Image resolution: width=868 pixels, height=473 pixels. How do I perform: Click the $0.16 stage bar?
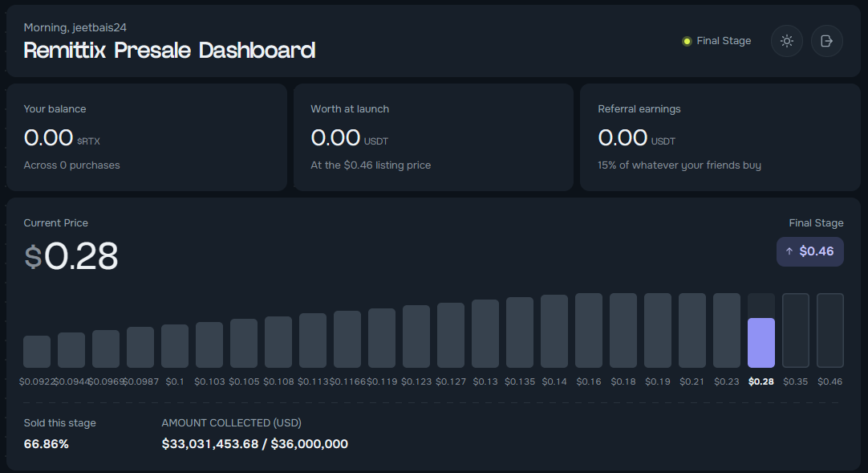point(589,331)
